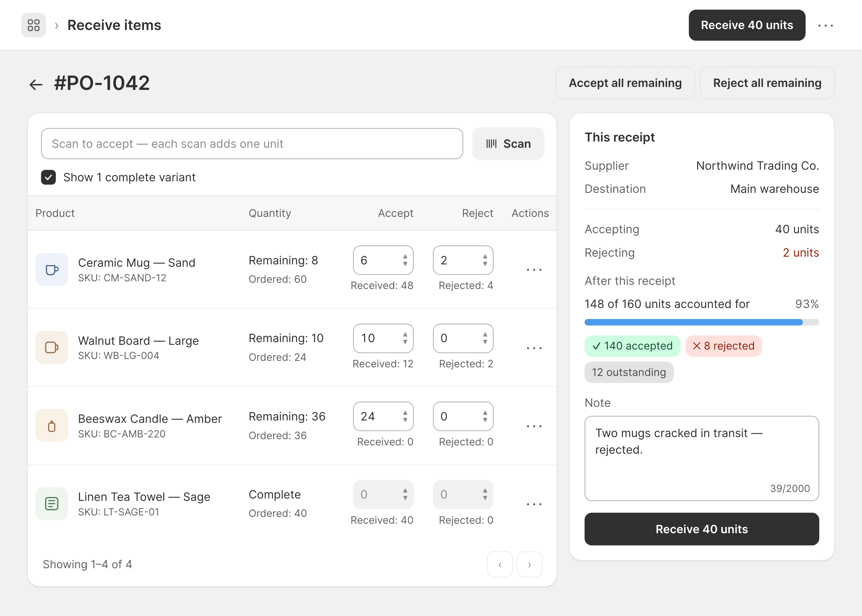Click the rejecting 2 units value
Image resolution: width=862 pixels, height=616 pixels.
click(801, 253)
